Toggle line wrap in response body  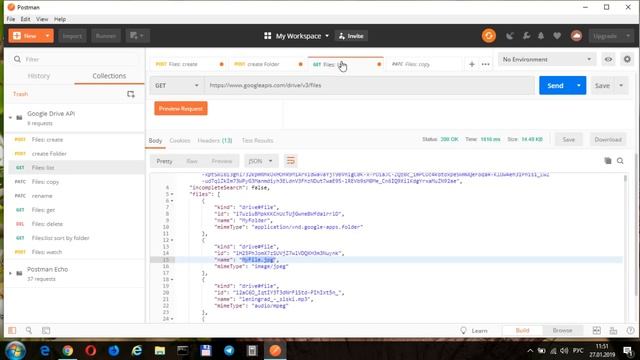point(291,161)
